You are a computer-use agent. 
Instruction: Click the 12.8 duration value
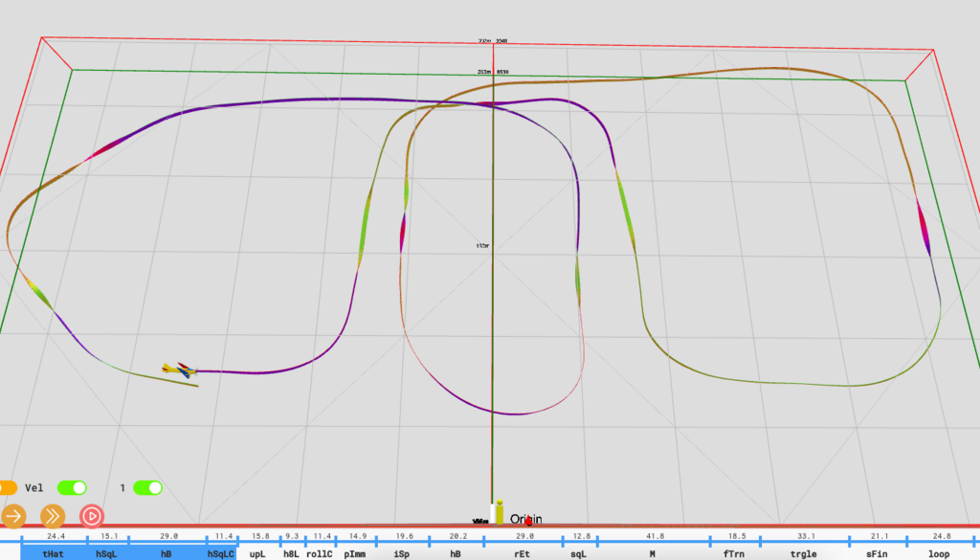point(581,536)
